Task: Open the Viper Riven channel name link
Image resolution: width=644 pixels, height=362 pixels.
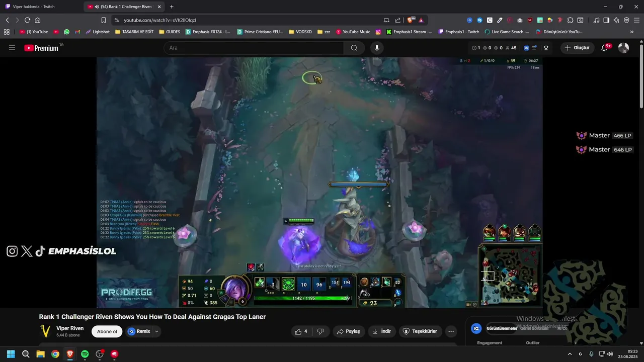Action: click(x=70, y=328)
